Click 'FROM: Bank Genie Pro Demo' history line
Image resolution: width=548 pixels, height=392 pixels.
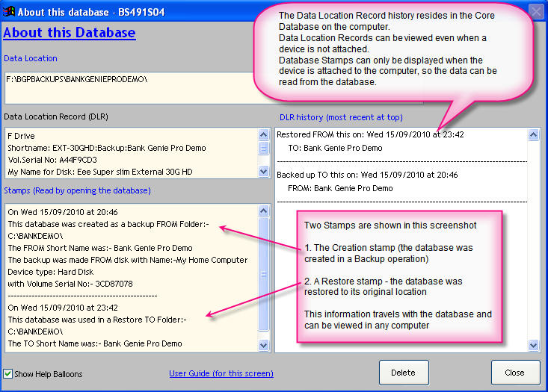click(340, 188)
